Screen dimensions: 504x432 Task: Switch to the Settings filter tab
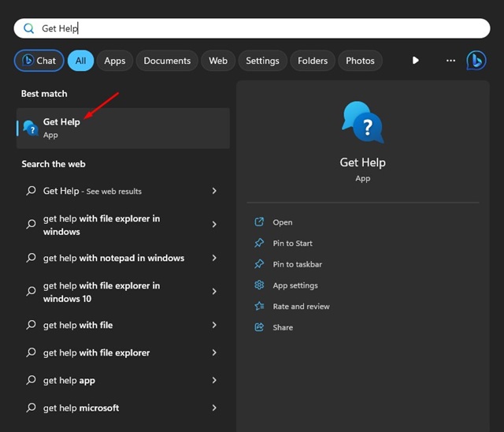point(262,61)
